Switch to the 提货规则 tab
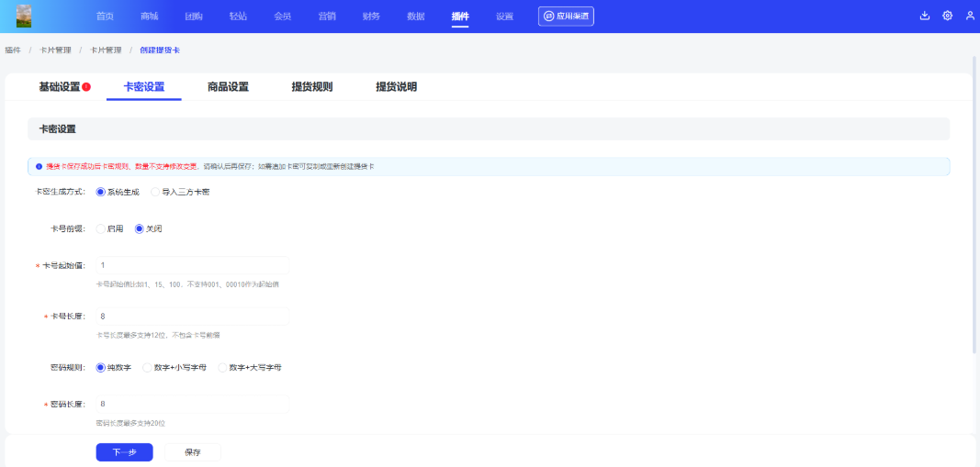Screen dimensions: 980x467 (311, 87)
